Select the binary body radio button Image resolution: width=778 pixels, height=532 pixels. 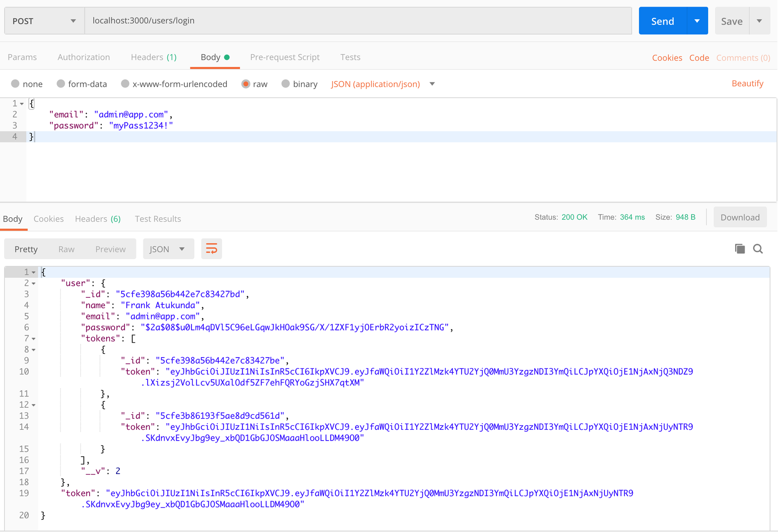(285, 84)
